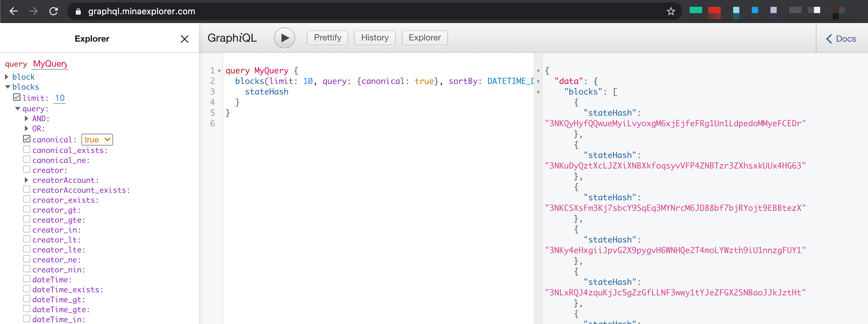The width and height of the screenshot is (868, 324).
Task: Check the dateTime checkbox
Action: click(27, 279)
